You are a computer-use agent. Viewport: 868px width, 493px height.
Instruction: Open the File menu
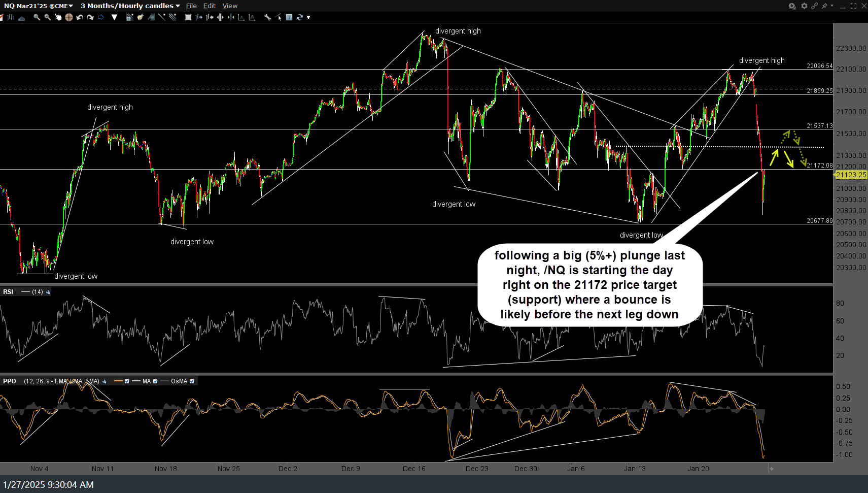click(x=191, y=6)
